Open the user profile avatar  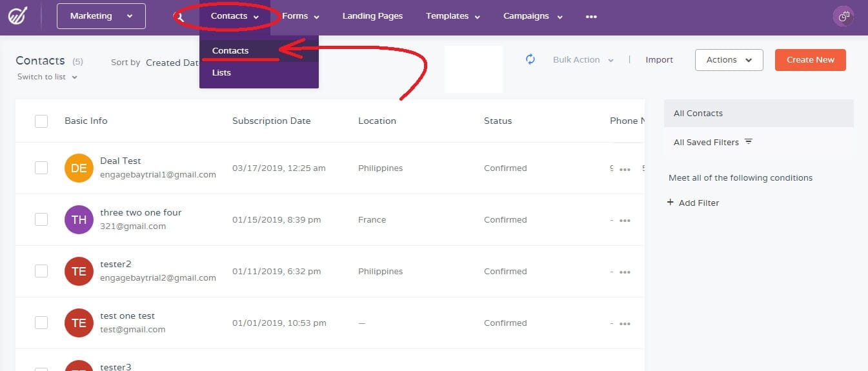pyautogui.click(x=843, y=17)
